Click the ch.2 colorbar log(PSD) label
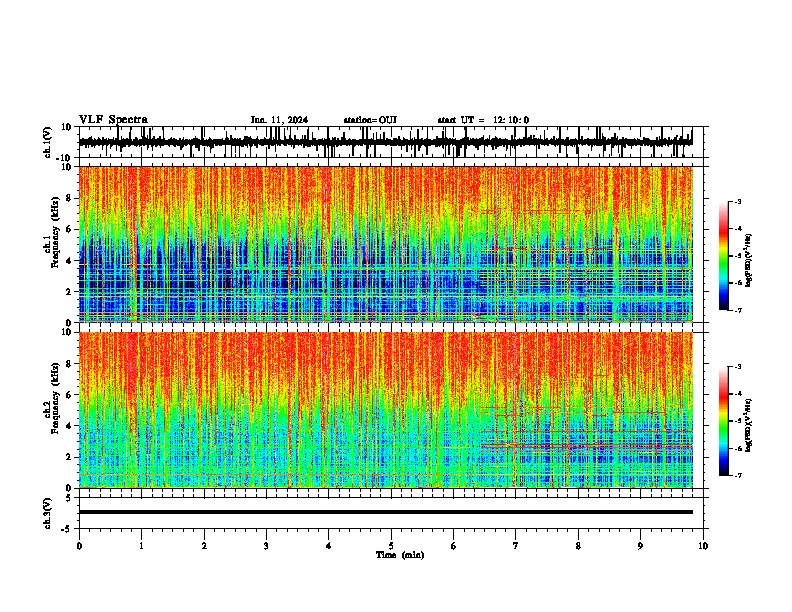The width and height of the screenshot is (792, 612). (x=748, y=425)
